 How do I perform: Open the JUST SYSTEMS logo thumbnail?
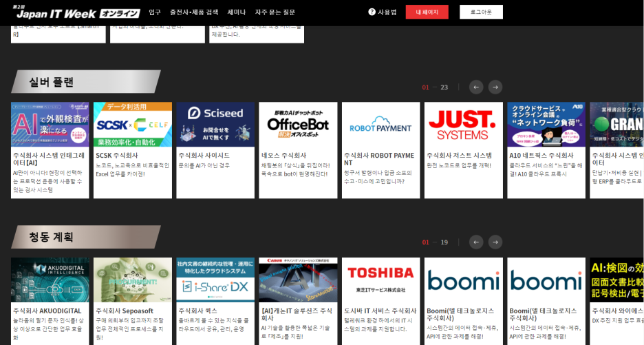pos(464,125)
